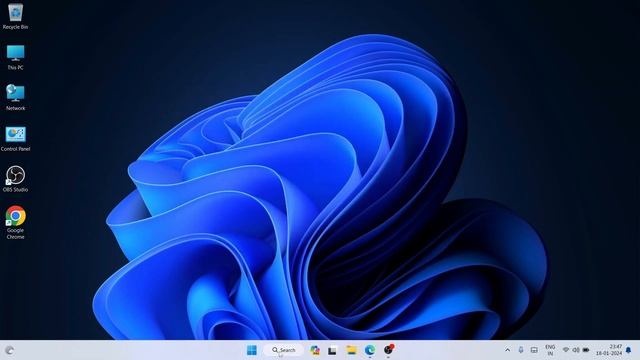Select the Control Panel desktop icon
The image size is (640, 360).
tap(16, 139)
